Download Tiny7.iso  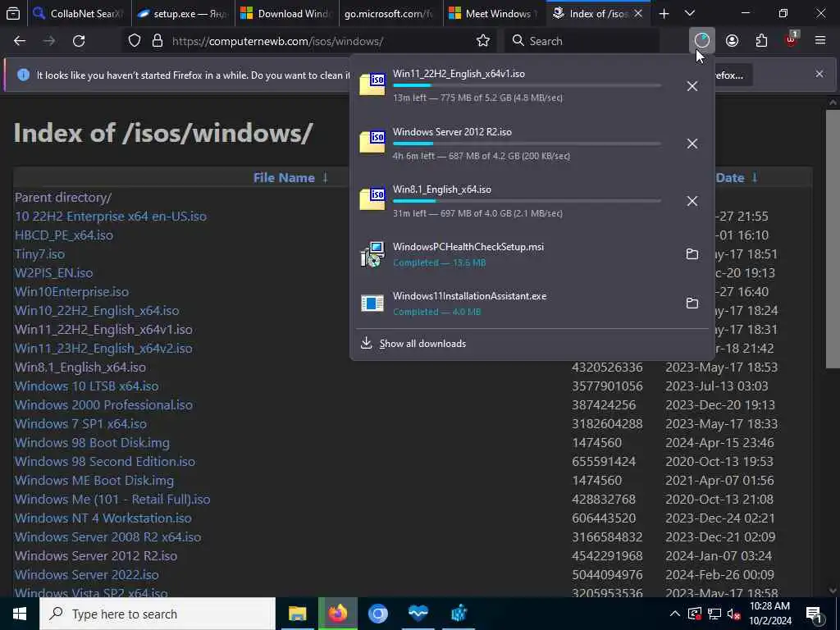(39, 254)
